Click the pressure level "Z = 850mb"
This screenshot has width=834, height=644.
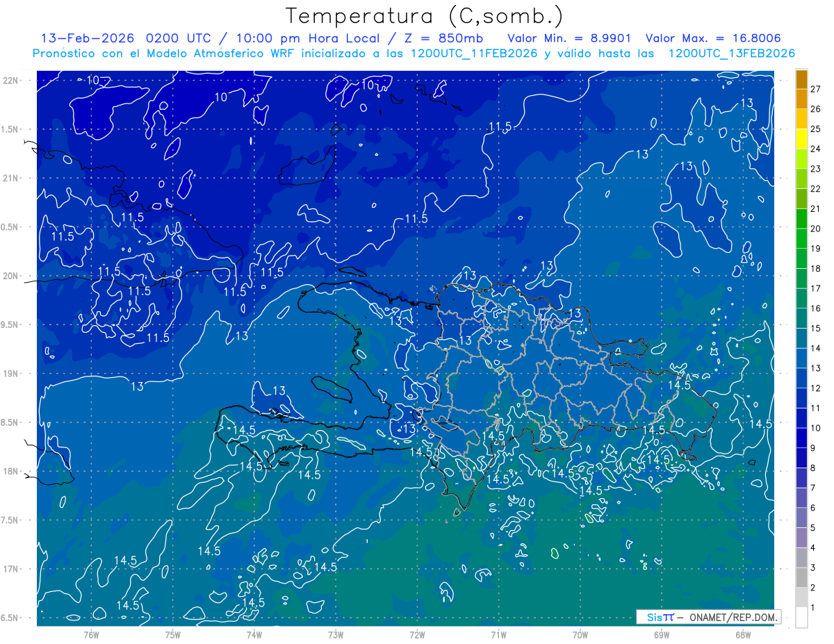coord(443,38)
